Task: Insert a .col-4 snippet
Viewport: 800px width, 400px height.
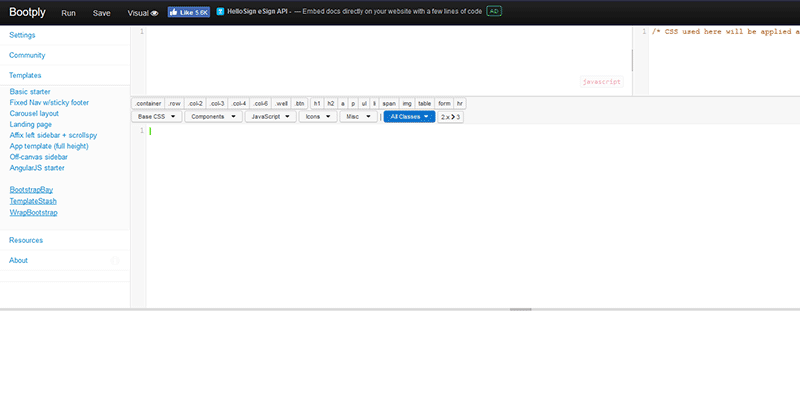Action: 239,104
